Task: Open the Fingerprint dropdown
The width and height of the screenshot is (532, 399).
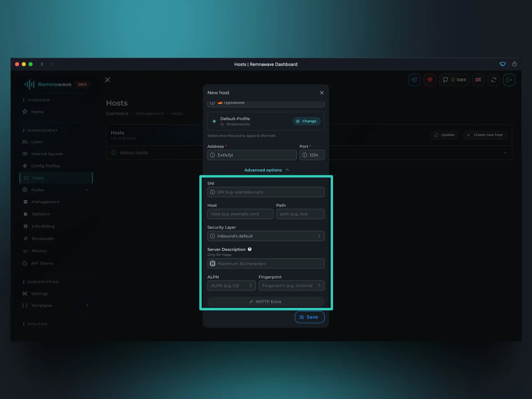Action: tap(291, 285)
